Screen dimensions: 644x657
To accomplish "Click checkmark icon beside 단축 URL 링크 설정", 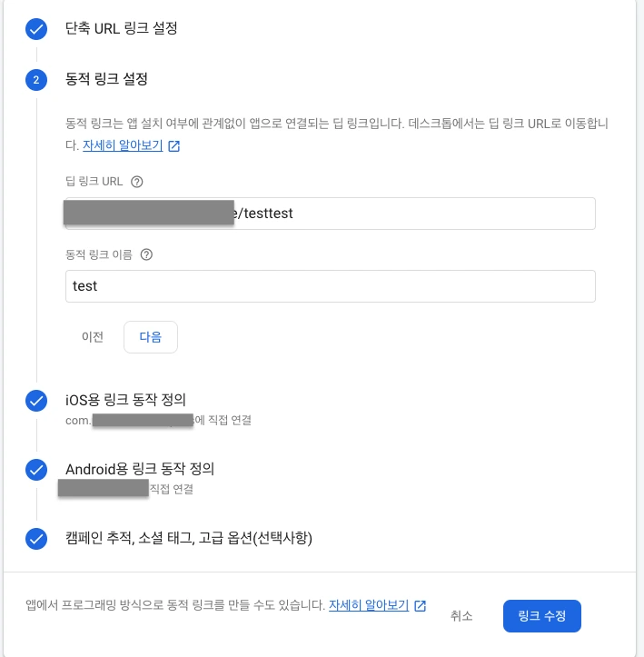I will pyautogui.click(x=36, y=29).
